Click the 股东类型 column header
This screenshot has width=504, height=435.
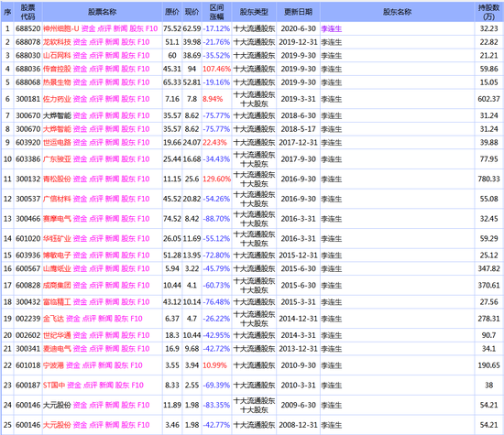click(254, 12)
